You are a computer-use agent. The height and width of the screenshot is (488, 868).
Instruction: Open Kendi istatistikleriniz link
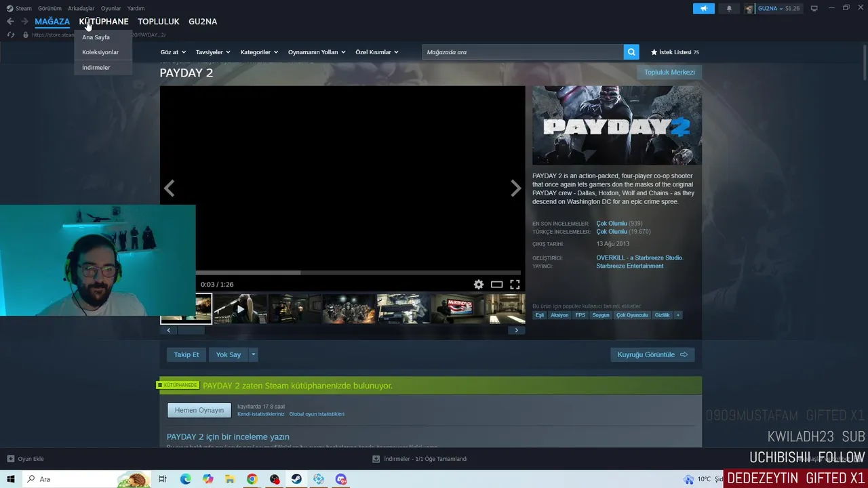pyautogui.click(x=261, y=414)
